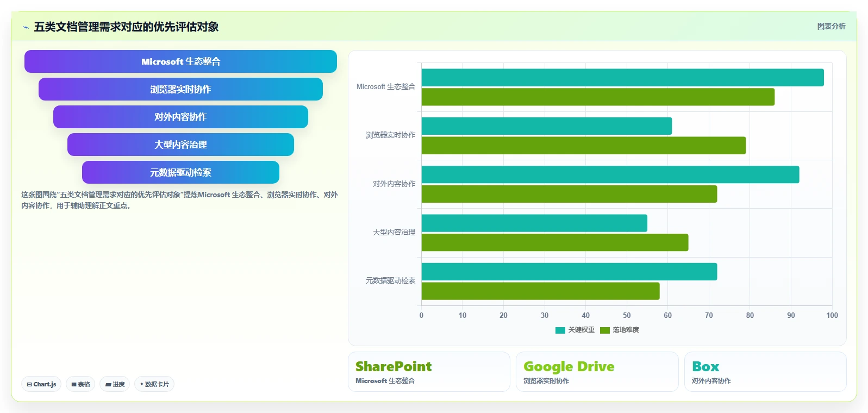Click the 大型内容治理 y-axis label
Screen dimensions: 868x413
394,232
